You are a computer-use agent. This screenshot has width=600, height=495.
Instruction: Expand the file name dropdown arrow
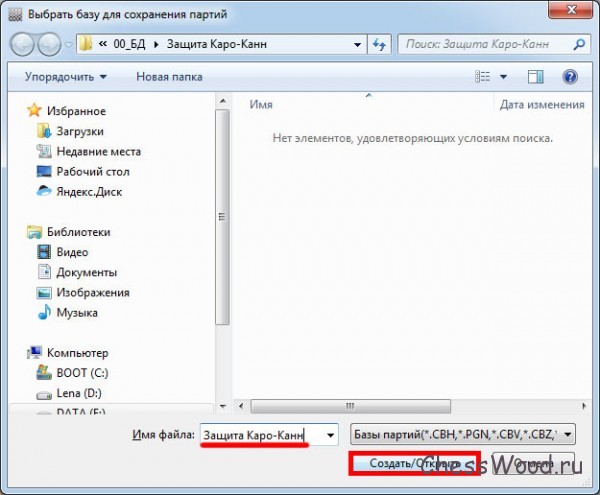point(332,434)
